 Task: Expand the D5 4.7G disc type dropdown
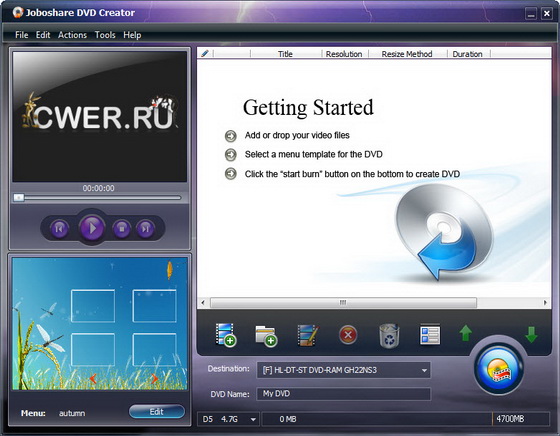(x=253, y=419)
